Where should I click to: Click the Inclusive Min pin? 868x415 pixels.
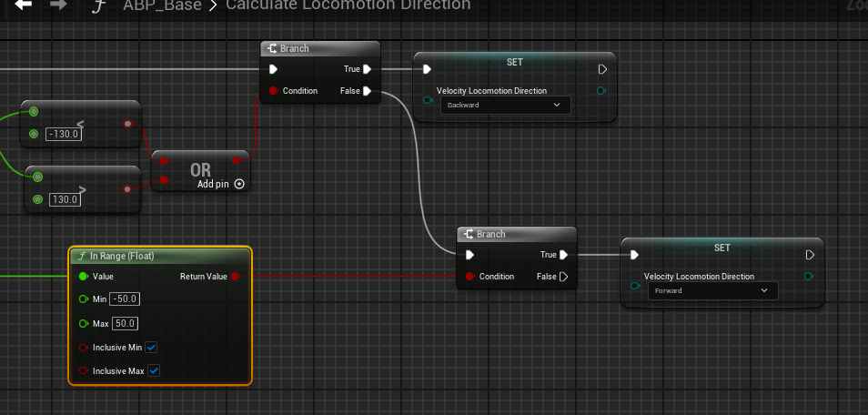pyautogui.click(x=83, y=348)
